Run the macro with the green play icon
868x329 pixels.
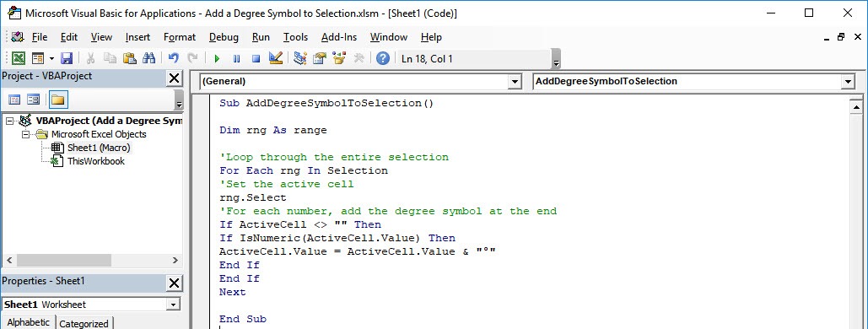click(217, 58)
